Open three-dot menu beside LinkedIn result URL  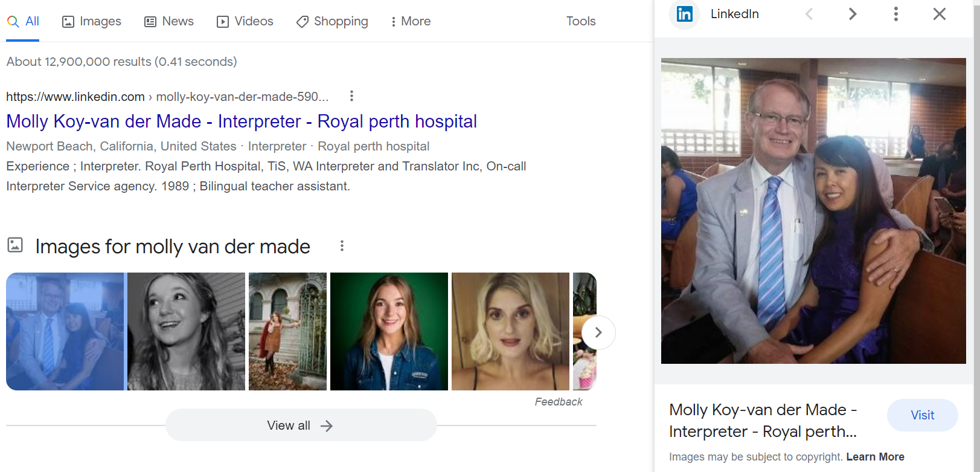(x=351, y=96)
